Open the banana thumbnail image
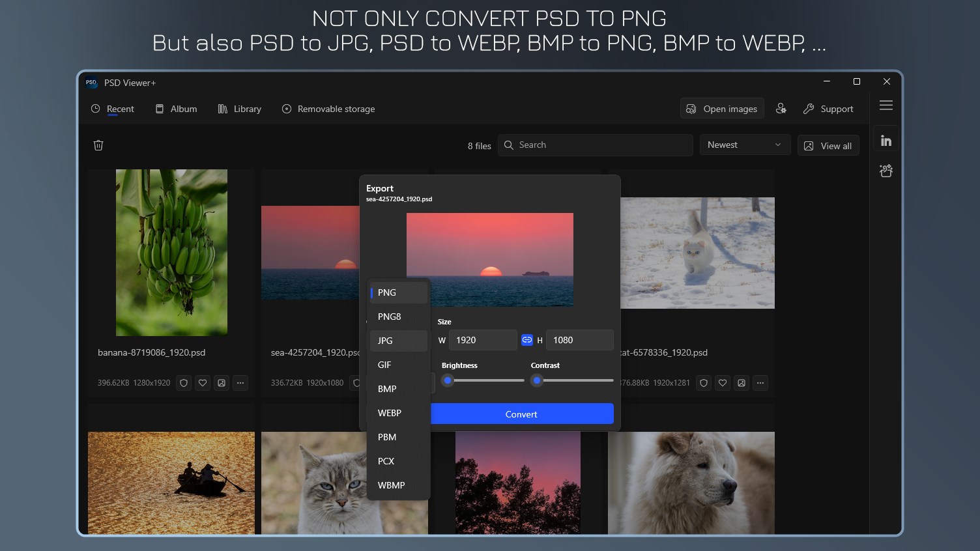This screenshot has height=551, width=980. 171,253
